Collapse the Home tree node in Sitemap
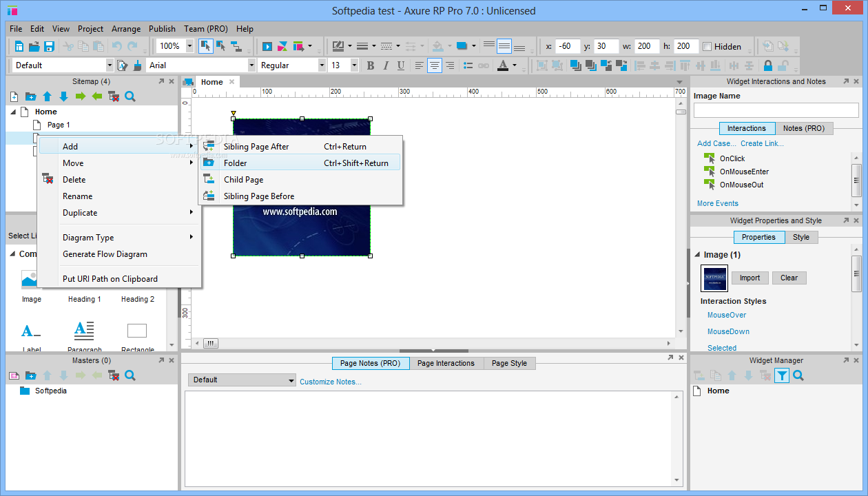This screenshot has height=496, width=868. pyautogui.click(x=13, y=112)
